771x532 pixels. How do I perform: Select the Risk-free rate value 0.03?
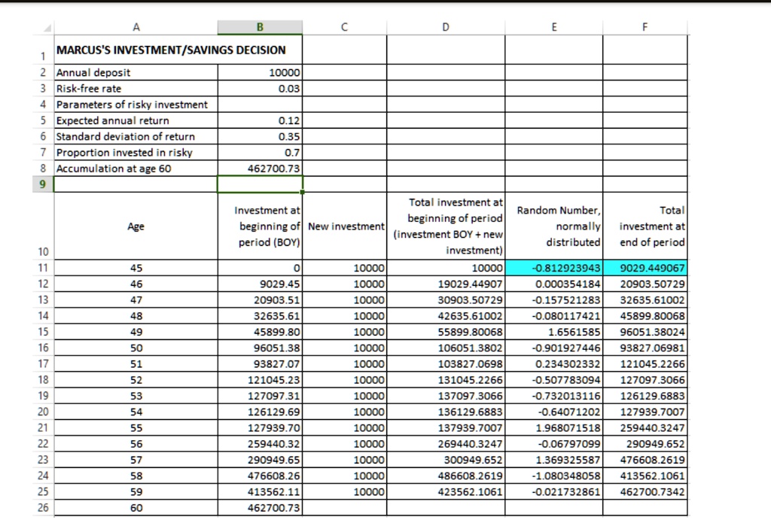pos(260,89)
